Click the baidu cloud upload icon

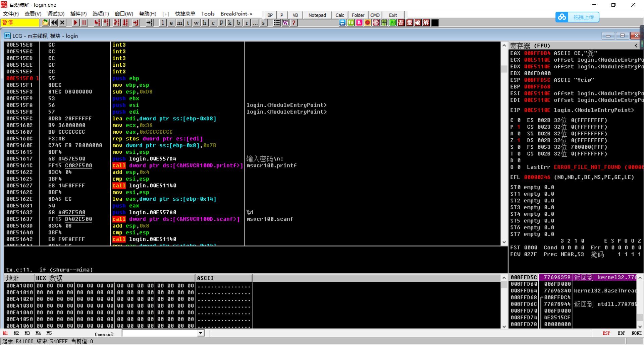point(562,17)
